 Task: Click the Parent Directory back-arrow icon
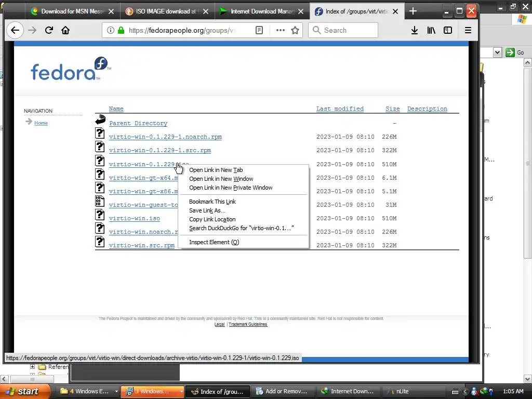click(100, 120)
